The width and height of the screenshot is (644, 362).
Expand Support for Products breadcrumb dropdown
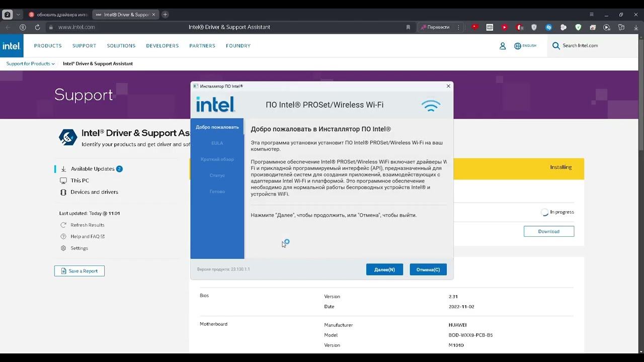click(x=31, y=64)
